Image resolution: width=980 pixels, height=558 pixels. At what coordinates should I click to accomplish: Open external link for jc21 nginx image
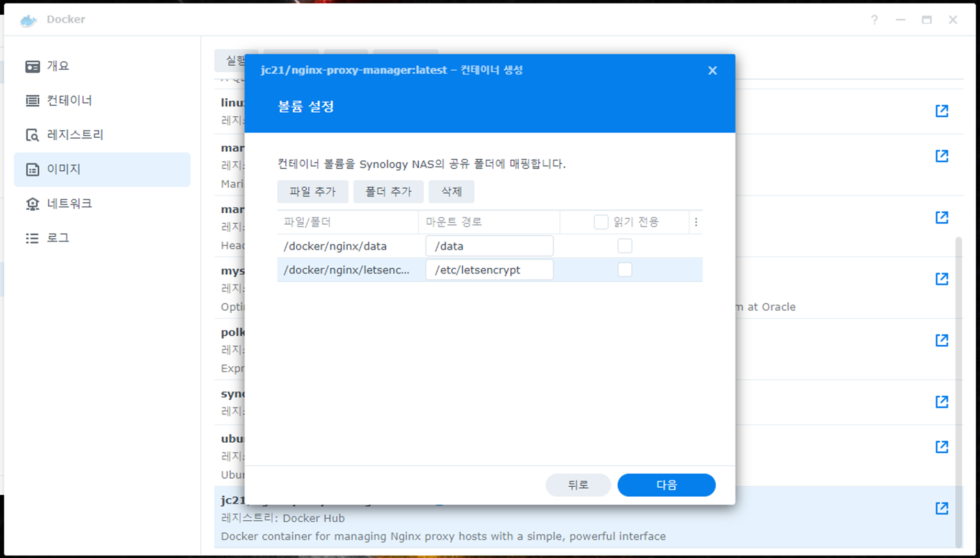pyautogui.click(x=942, y=508)
